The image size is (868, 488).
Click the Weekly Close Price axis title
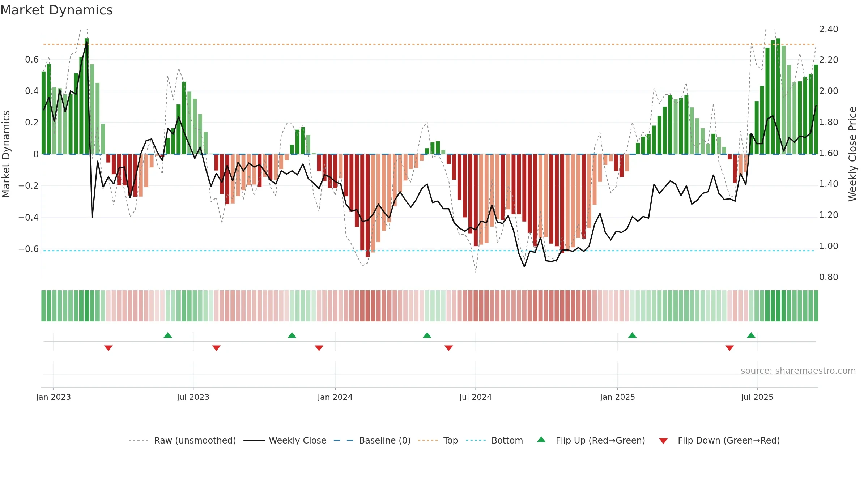coord(852,154)
